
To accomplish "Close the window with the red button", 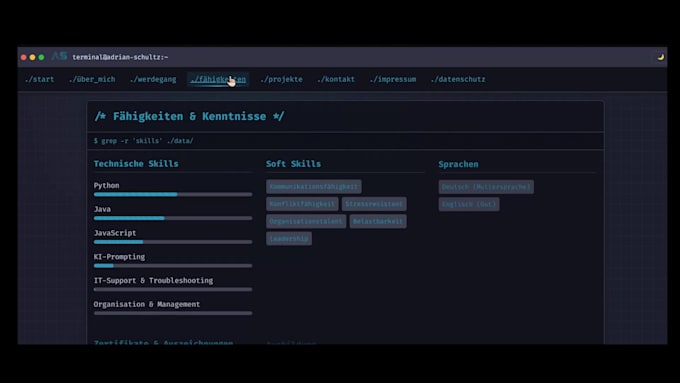I will pyautogui.click(x=24, y=57).
